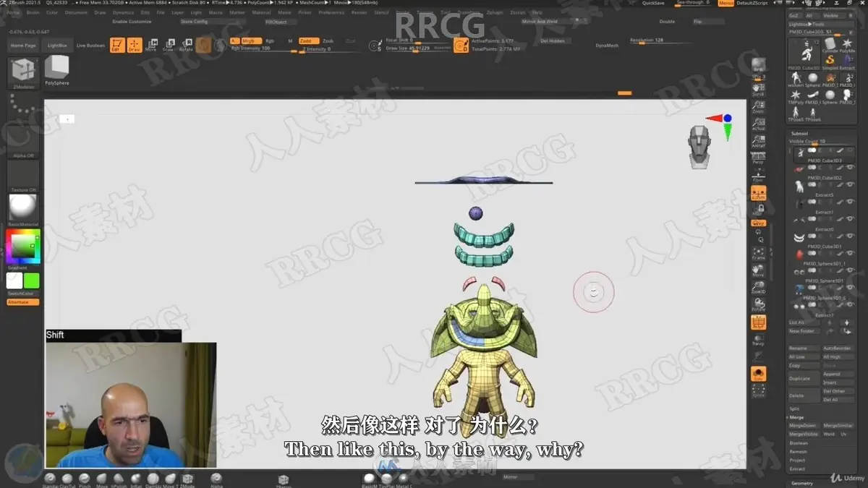Open the Brush menu

point(33,12)
